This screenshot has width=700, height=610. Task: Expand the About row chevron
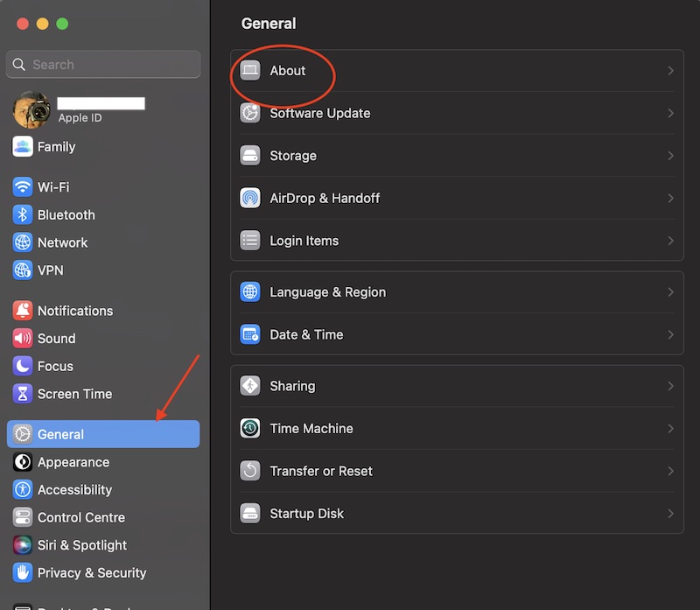pyautogui.click(x=670, y=71)
